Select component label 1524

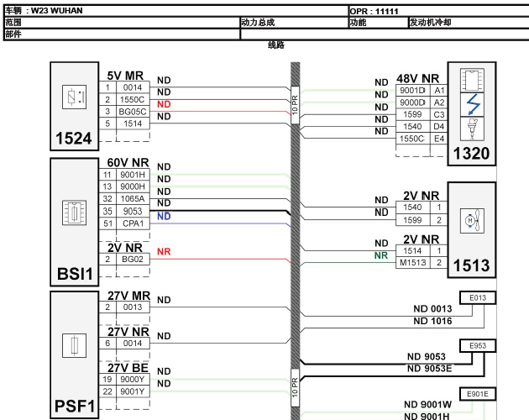tap(74, 139)
